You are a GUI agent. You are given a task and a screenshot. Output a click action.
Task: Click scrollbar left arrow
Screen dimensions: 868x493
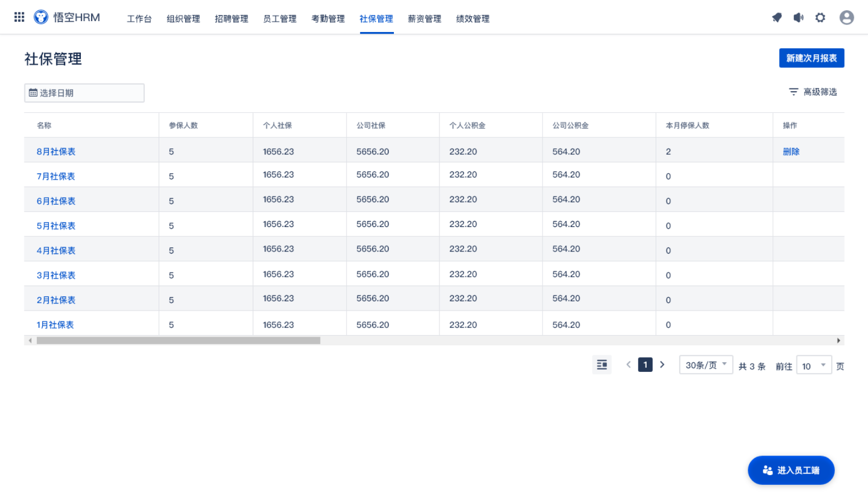coord(30,340)
